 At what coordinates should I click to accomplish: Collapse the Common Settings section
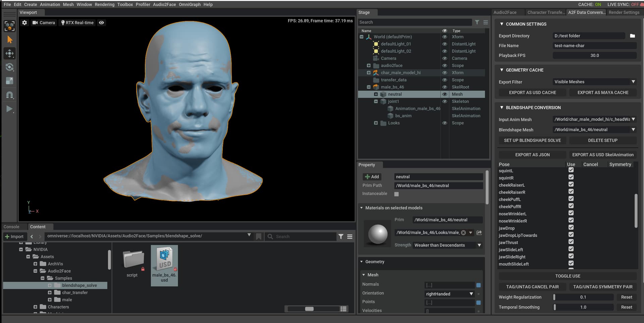(502, 24)
